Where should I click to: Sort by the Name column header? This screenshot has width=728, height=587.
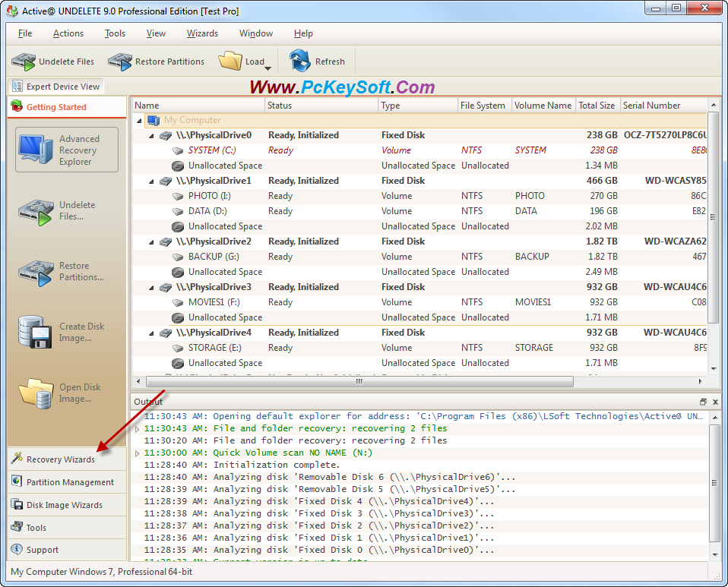(198, 106)
